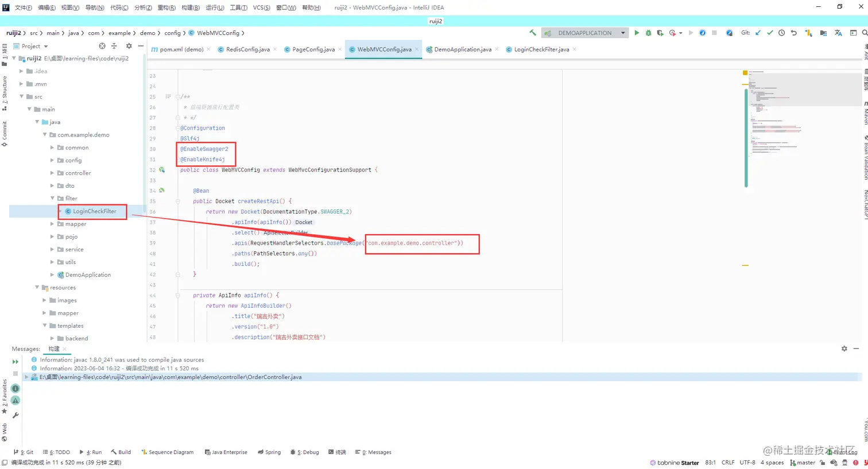The width and height of the screenshot is (868, 469).
Task: Collapse the filter package
Action: point(52,199)
